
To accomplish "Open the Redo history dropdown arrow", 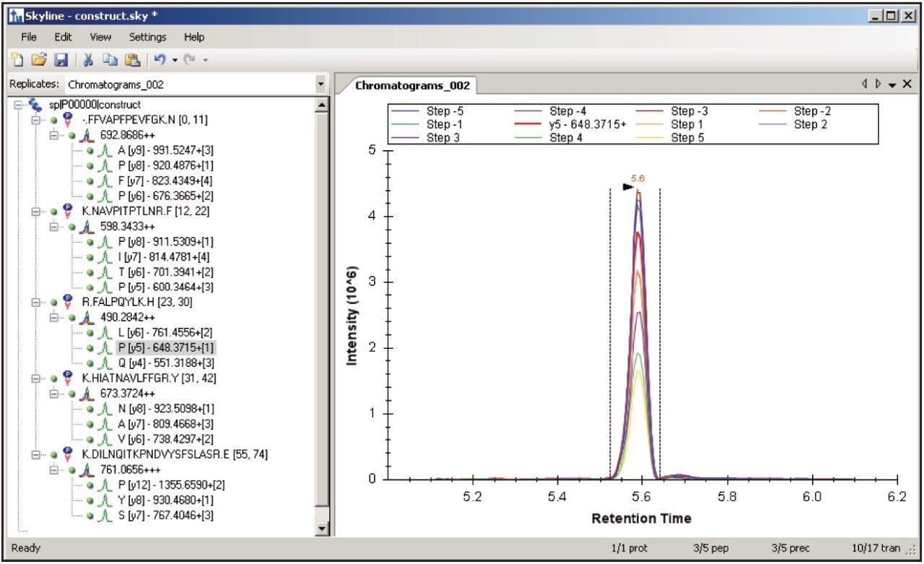I will coord(205,61).
